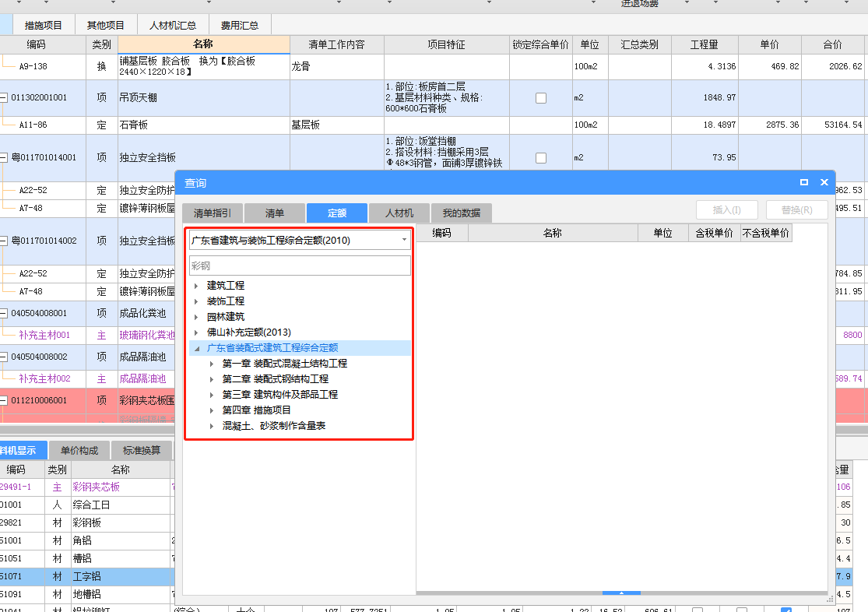Open the 人材机 tab in query dialog
Image resolution: width=868 pixels, height=612 pixels.
pyautogui.click(x=399, y=213)
